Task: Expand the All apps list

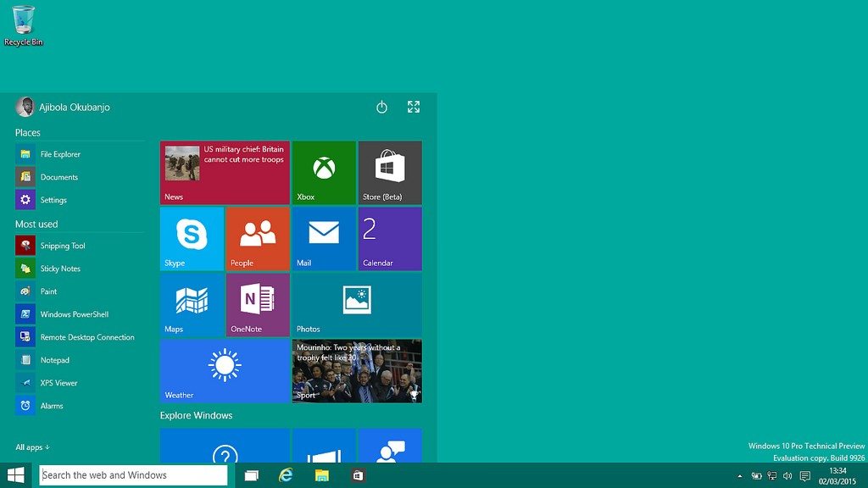Action: click(33, 447)
